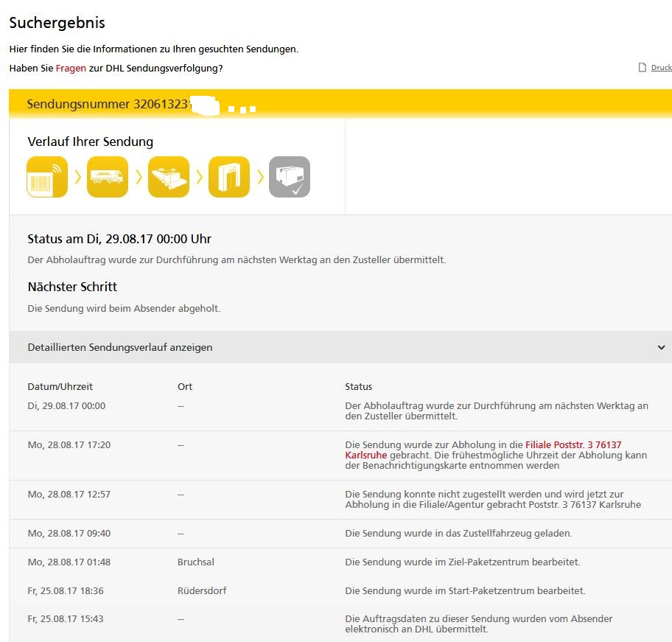Viewport: 672px width, 642px height.
Task: Click the date Mo, 28.08.17 09:40
Action: pos(69,533)
